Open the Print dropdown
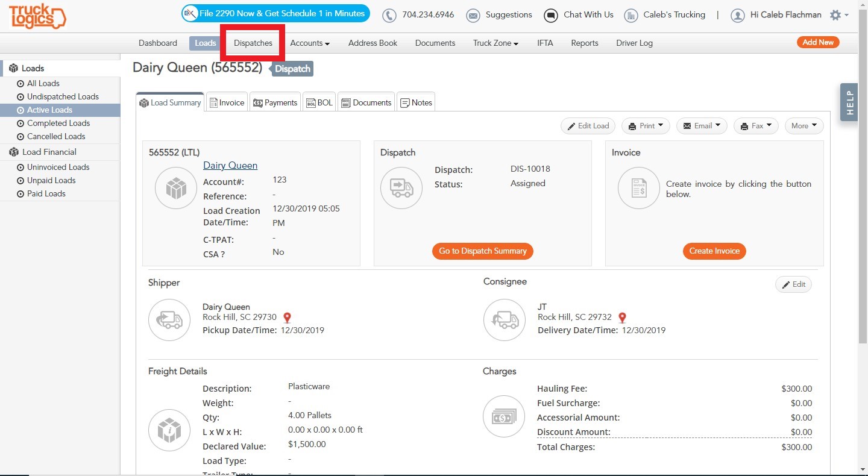This screenshot has height=476, width=868. point(646,126)
